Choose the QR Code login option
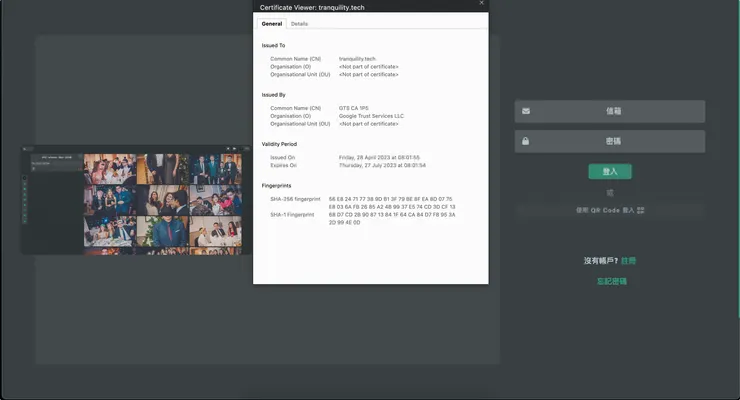 coord(610,210)
